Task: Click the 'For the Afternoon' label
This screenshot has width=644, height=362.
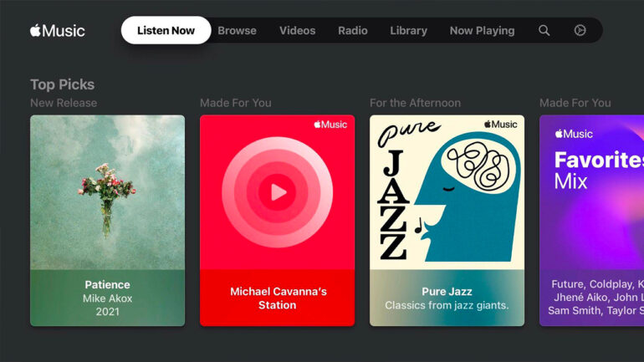Action: pyautogui.click(x=415, y=103)
